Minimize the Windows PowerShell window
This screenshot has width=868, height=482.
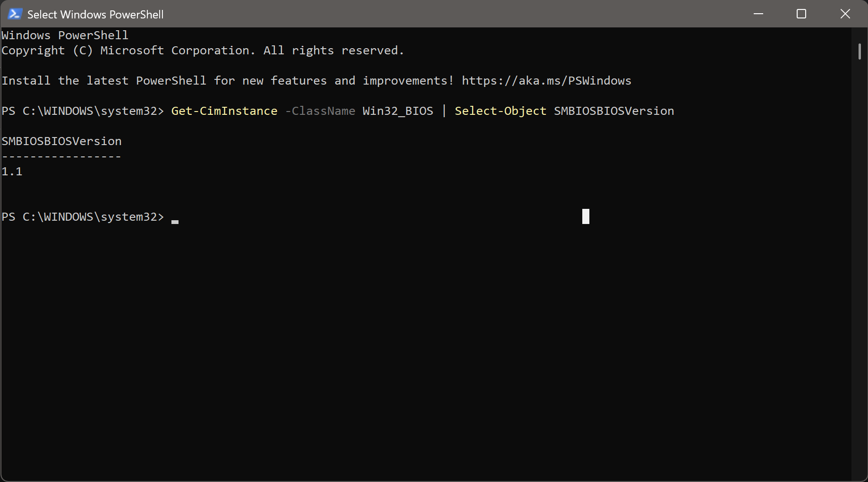[758, 14]
